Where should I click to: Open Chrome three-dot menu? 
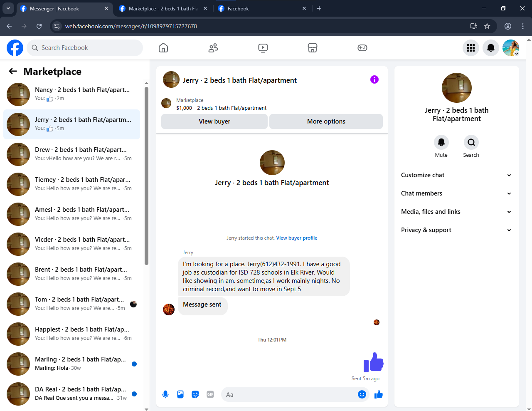523,26
